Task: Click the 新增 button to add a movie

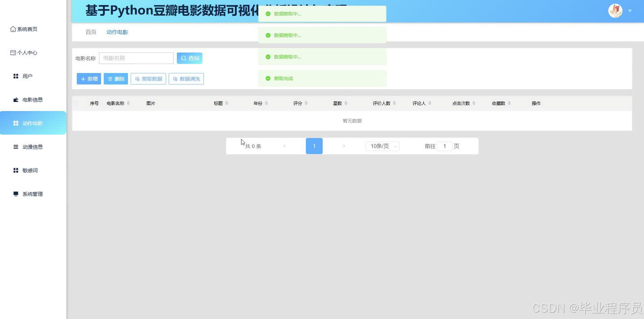Action: point(89,79)
